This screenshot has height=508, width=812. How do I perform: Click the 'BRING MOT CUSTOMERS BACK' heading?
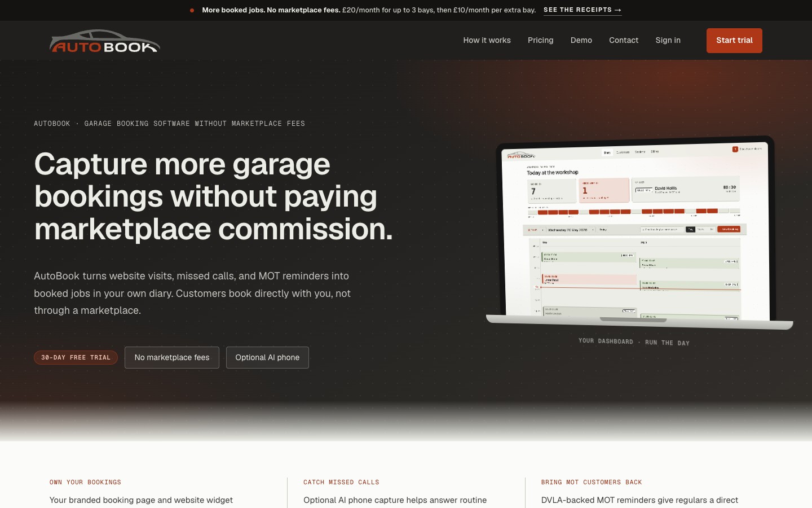click(x=592, y=482)
